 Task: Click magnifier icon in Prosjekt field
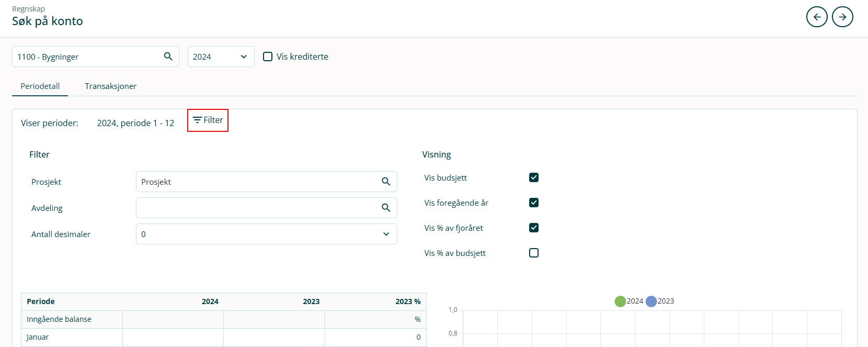point(386,182)
